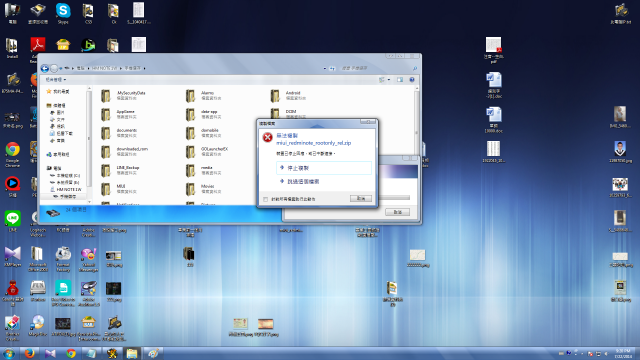This screenshot has height=360, width=640.
Task: Select the documents folder
Action: pos(120,133)
